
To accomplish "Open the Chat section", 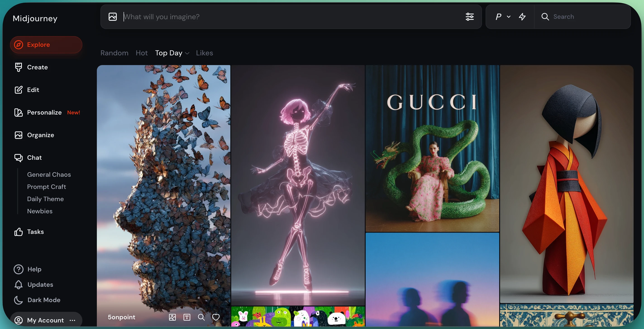I will tap(34, 158).
